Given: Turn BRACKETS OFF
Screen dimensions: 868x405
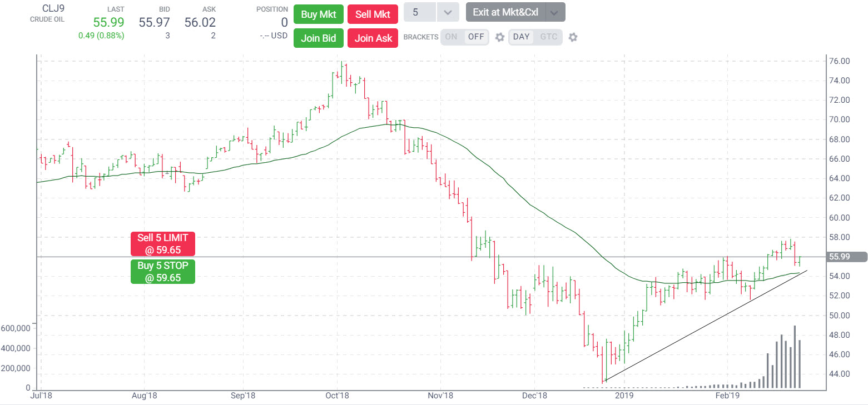Looking at the screenshot, I should click(x=477, y=37).
